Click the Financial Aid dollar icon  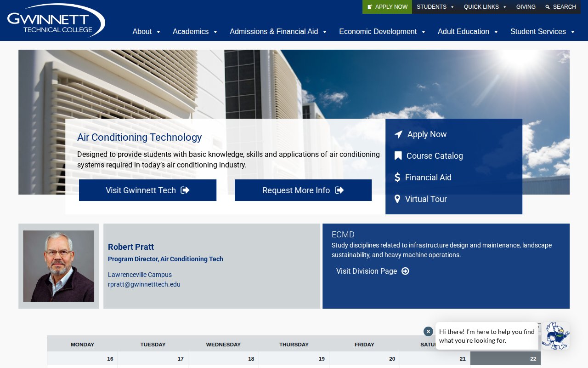[397, 178]
